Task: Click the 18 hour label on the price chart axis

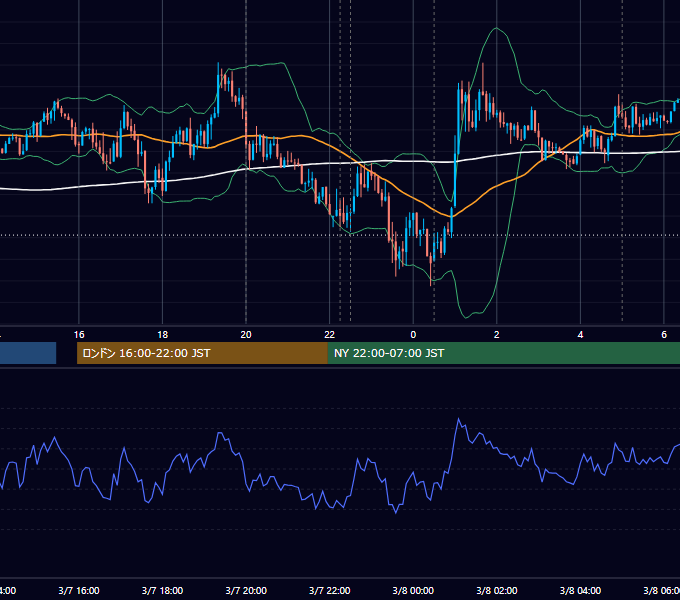Action: [163, 335]
